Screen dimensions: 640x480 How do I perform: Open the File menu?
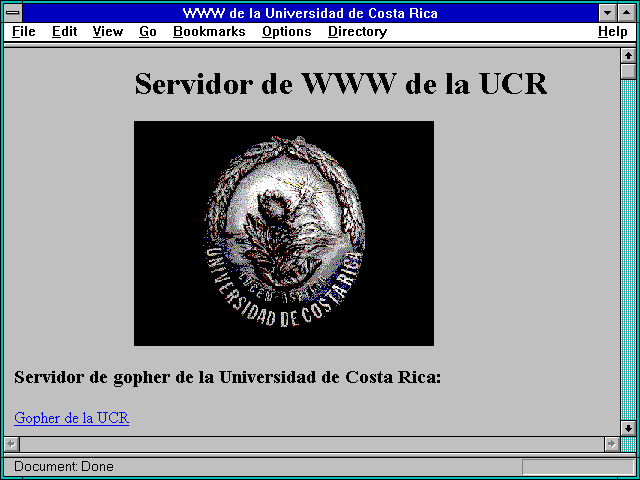(24, 32)
